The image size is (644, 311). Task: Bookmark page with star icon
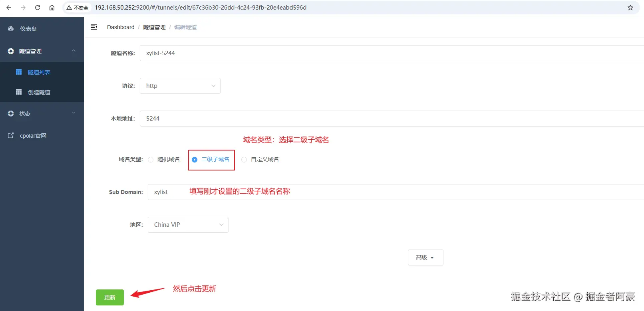630,8
